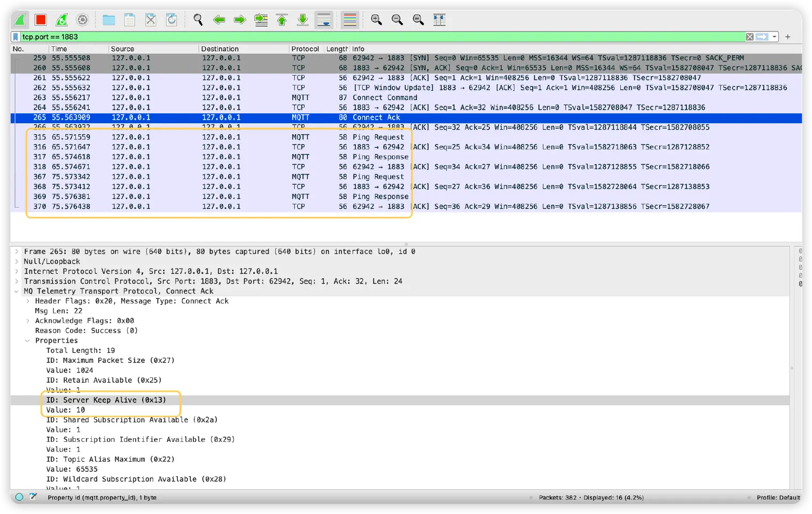Open the filter history dropdown
Viewport: 812px width, 514px height.
tap(774, 37)
